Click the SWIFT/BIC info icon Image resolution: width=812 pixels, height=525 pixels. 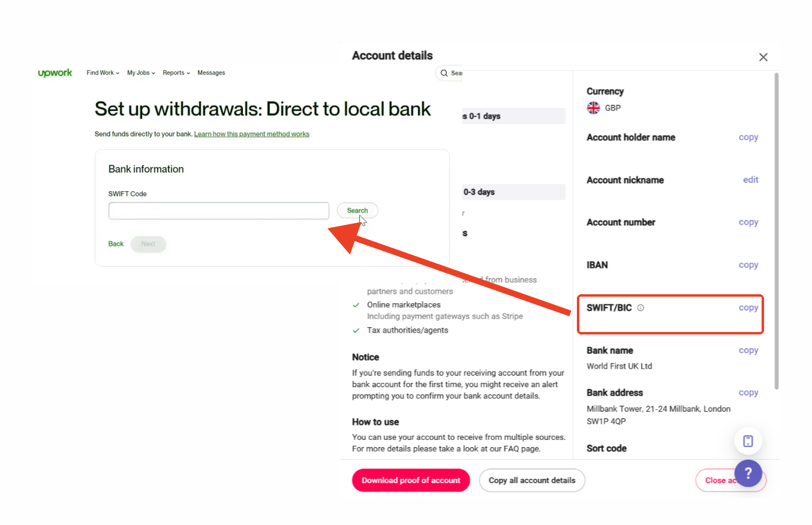click(640, 308)
